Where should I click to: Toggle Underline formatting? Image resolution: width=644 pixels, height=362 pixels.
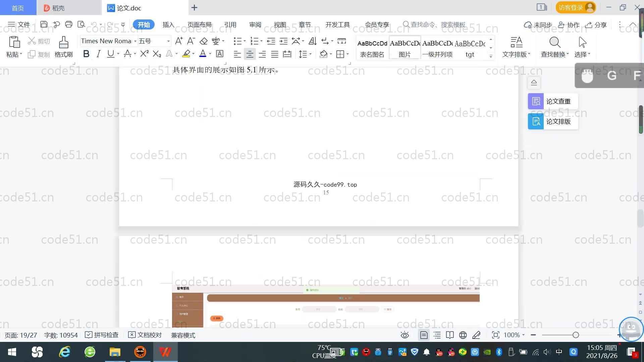click(x=110, y=54)
